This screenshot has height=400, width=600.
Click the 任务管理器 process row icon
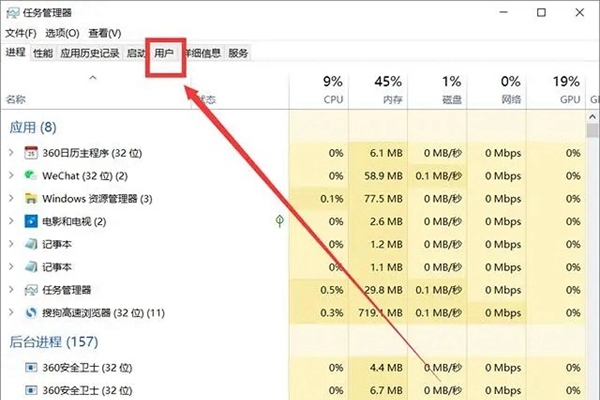tap(31, 290)
